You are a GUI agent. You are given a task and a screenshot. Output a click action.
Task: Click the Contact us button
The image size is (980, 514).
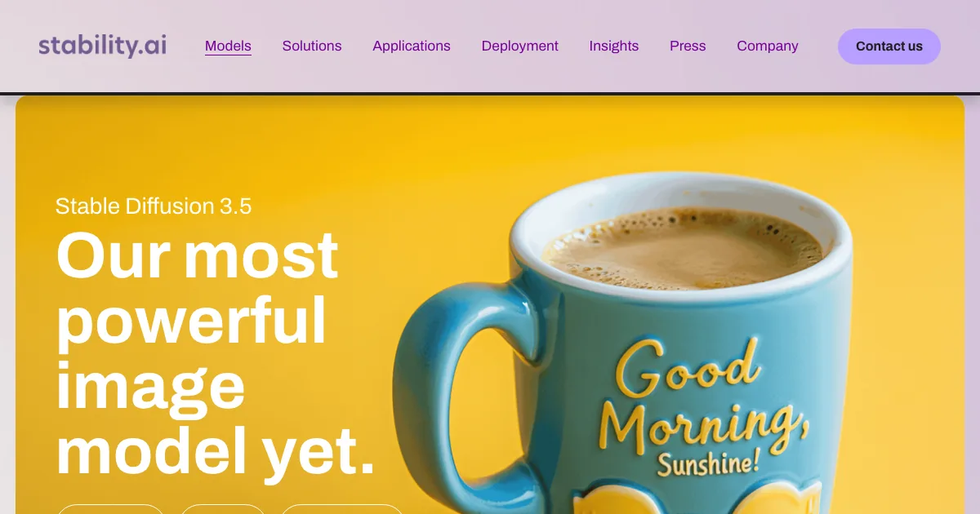[889, 47]
